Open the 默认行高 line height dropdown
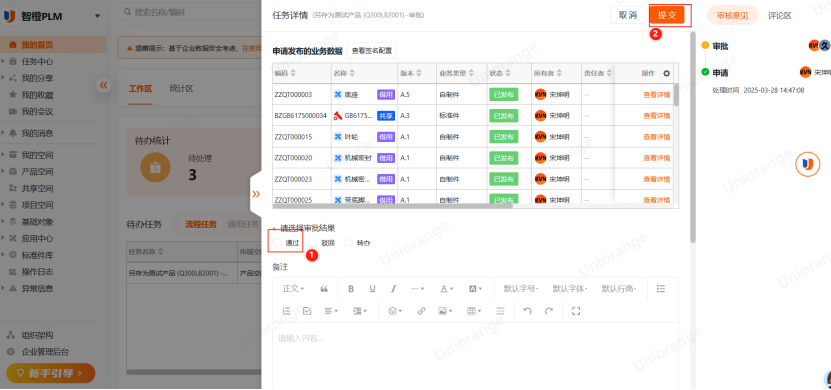 (618, 289)
